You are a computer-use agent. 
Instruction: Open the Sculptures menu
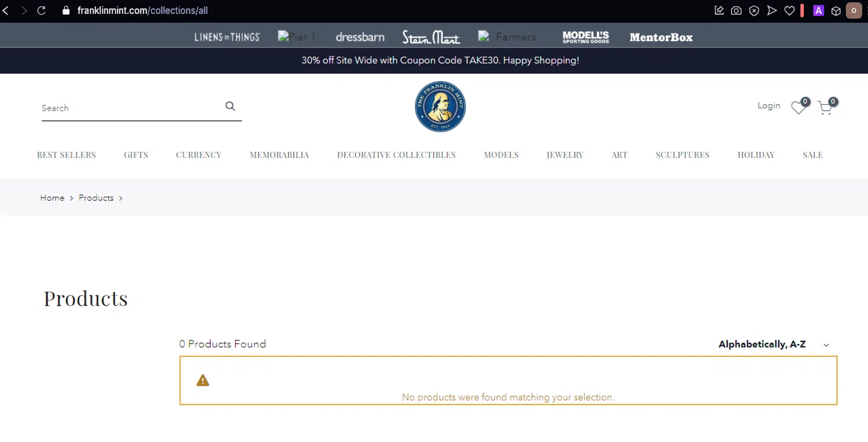682,155
